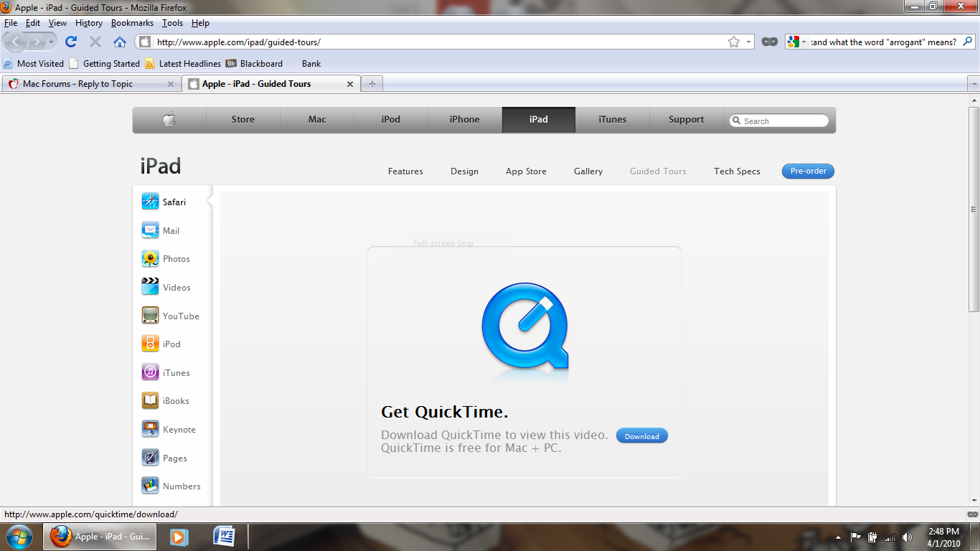Close the Apple iPad Guided Tours tab
This screenshot has width=980, height=551.
coord(350,84)
